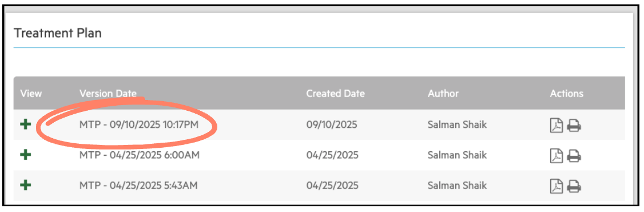Click the Author column header

click(x=443, y=93)
